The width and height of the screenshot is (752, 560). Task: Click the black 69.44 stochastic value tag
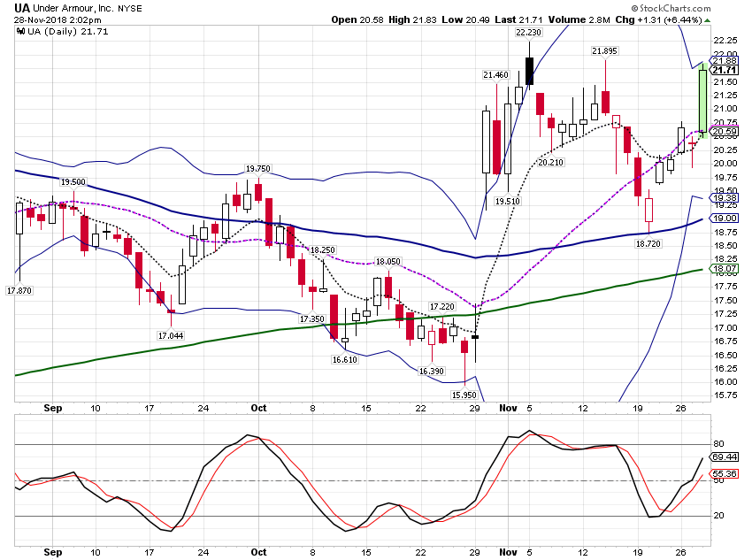pyautogui.click(x=725, y=456)
